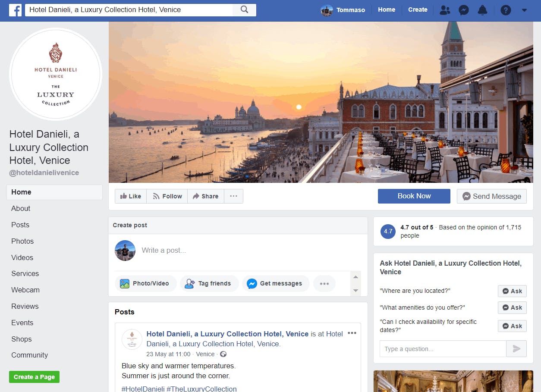Click post options scroll up arrow
Viewport: 541px width, 392px height.
[356, 277]
